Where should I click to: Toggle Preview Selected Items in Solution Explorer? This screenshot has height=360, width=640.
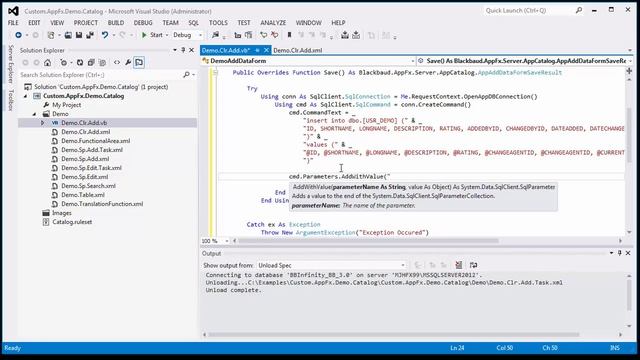click(x=139, y=62)
